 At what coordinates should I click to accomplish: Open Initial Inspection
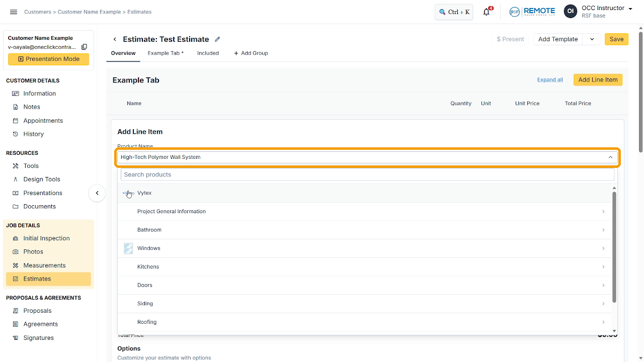(46, 238)
